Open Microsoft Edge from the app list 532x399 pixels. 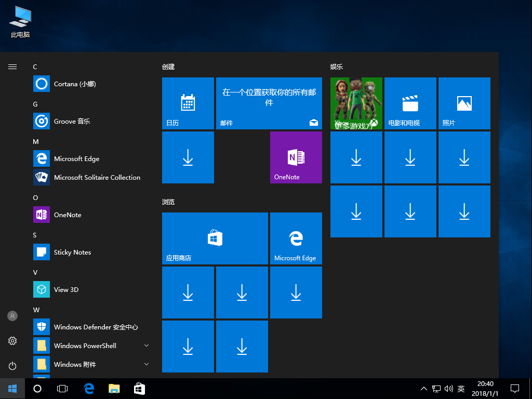91,158
